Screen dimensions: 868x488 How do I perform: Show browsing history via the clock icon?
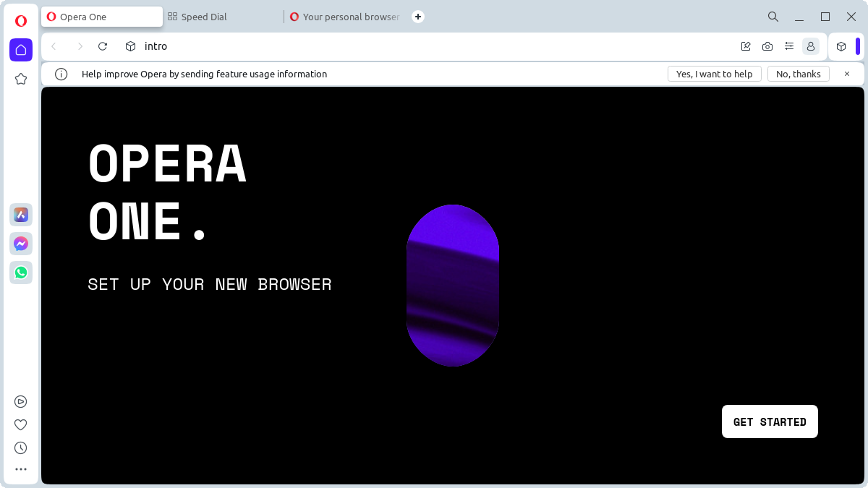20,448
